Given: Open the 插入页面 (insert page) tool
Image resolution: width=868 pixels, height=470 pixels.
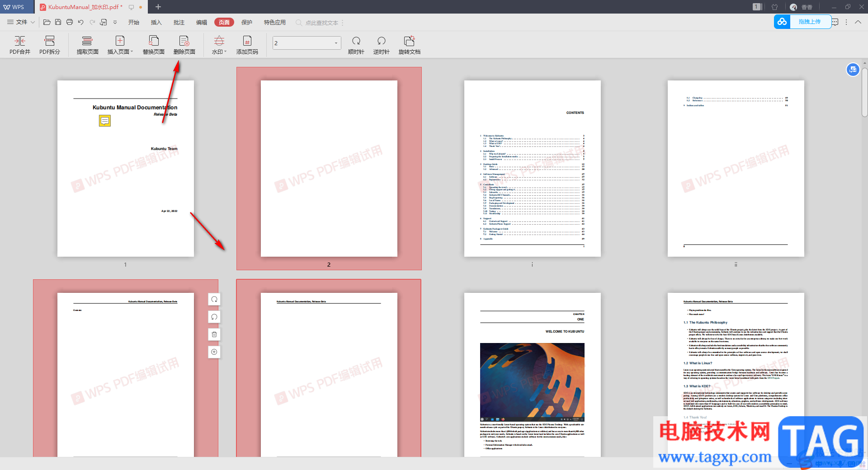Looking at the screenshot, I should click(120, 45).
